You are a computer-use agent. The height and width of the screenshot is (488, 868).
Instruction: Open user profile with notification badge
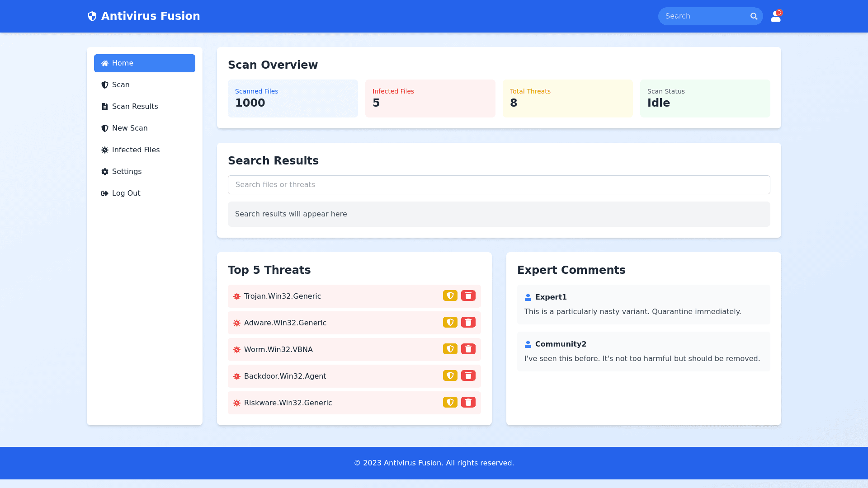tap(775, 17)
